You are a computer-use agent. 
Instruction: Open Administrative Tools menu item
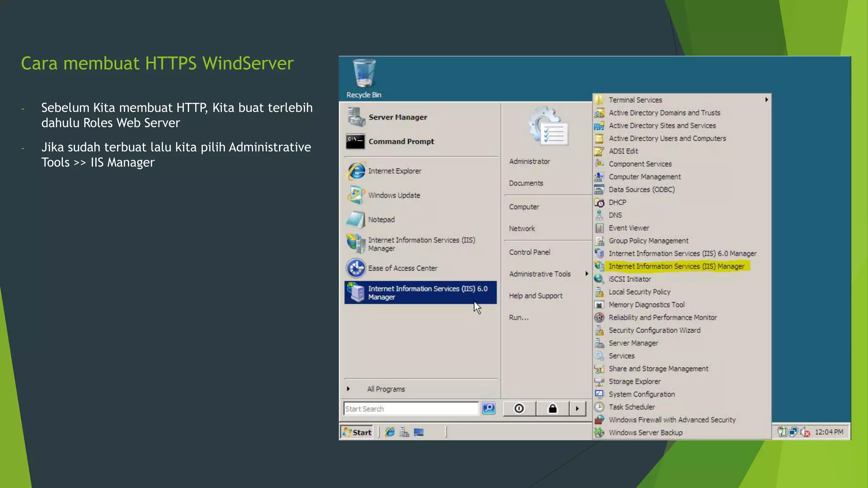click(x=540, y=274)
